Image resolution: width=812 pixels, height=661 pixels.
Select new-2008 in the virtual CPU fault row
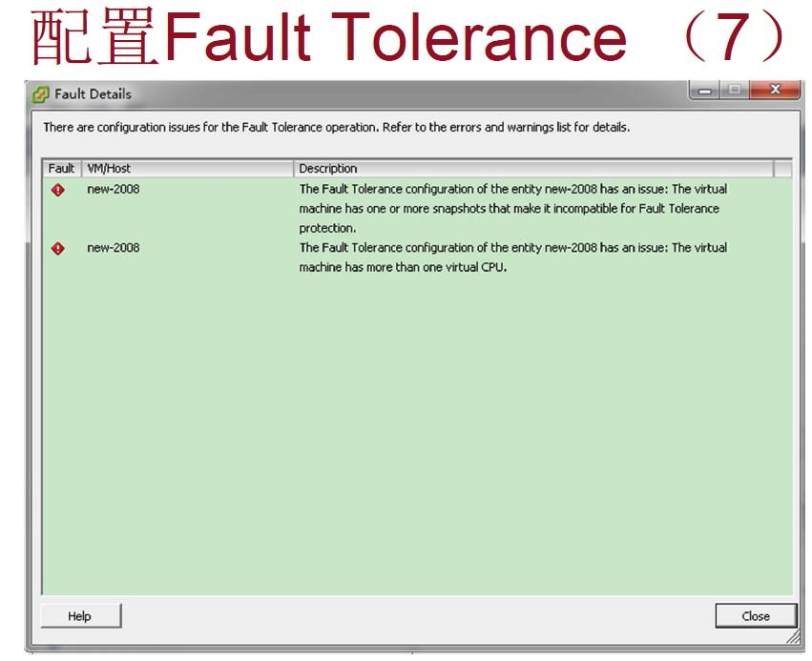[x=113, y=247]
